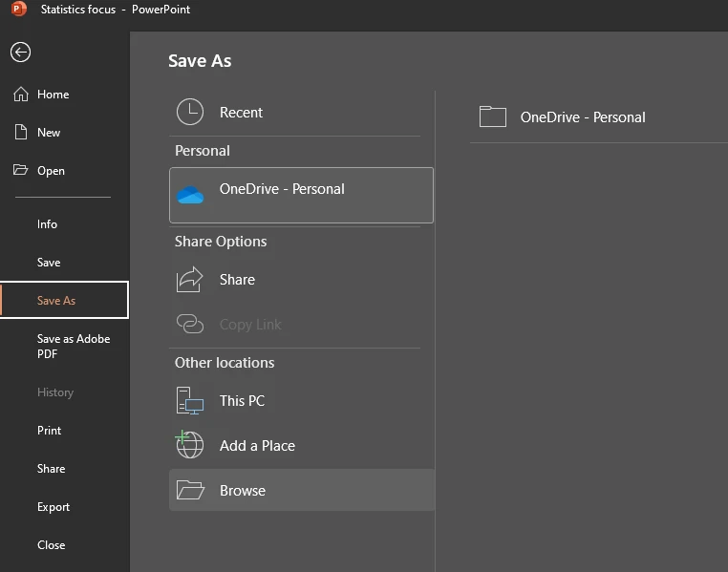Click the Open folder icon in sidebar
Viewport: 728px width, 572px height.
coord(20,170)
